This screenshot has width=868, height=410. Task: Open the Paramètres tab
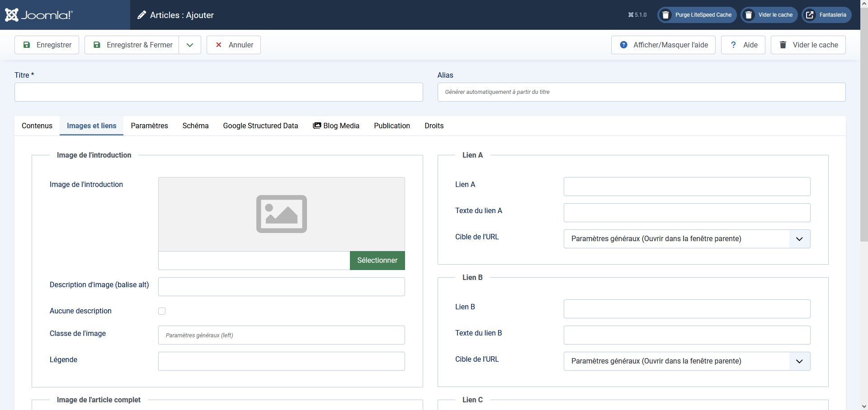pyautogui.click(x=150, y=126)
